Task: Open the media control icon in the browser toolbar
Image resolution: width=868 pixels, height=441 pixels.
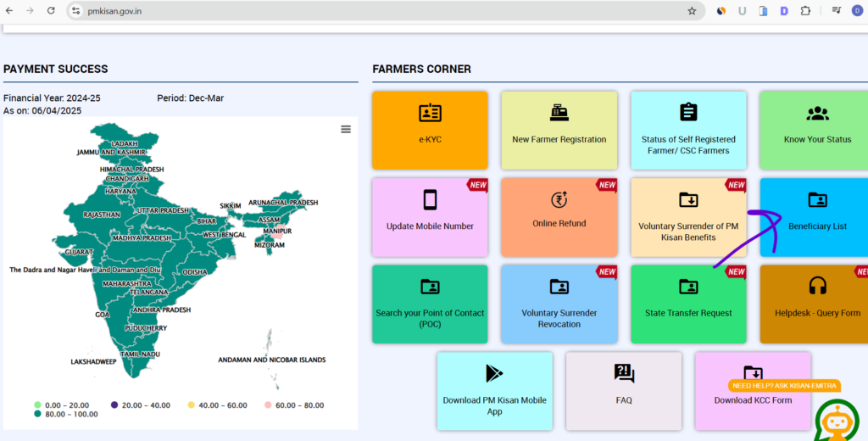Action: (837, 10)
